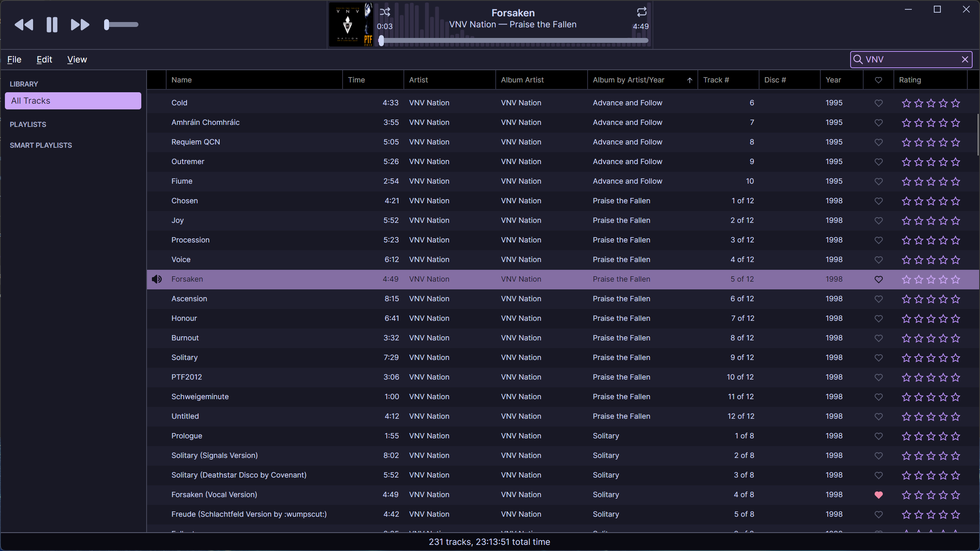Adjust the volume slider

click(x=121, y=25)
